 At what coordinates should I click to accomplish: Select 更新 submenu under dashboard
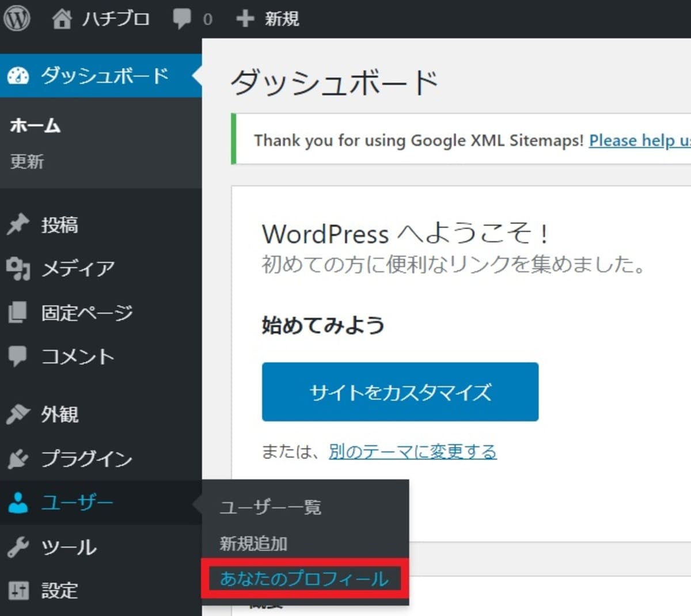pos(27,162)
